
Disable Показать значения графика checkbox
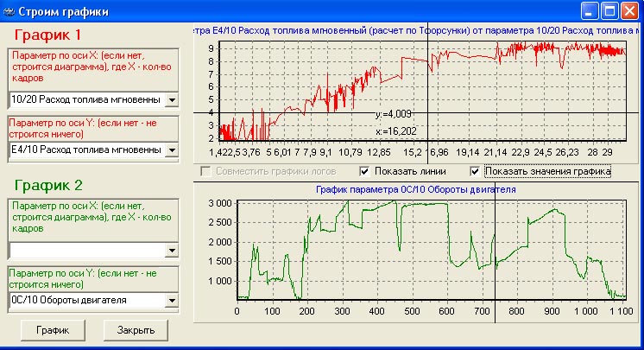pyautogui.click(x=476, y=171)
